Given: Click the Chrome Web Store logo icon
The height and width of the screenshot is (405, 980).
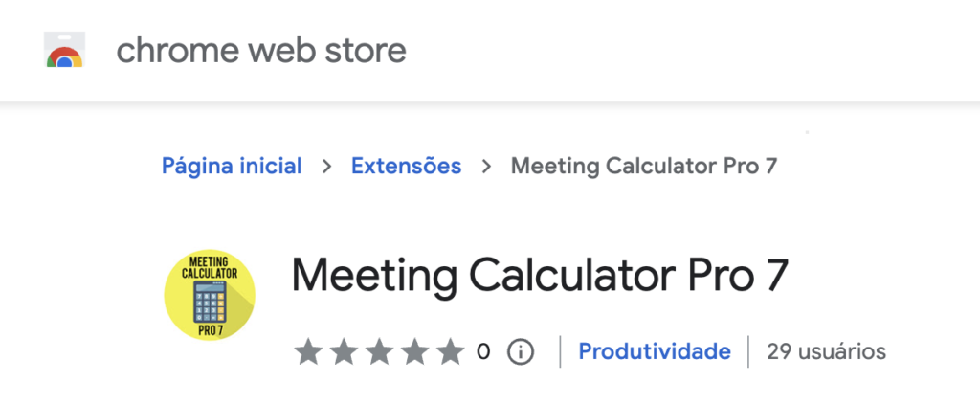Looking at the screenshot, I should (x=64, y=50).
